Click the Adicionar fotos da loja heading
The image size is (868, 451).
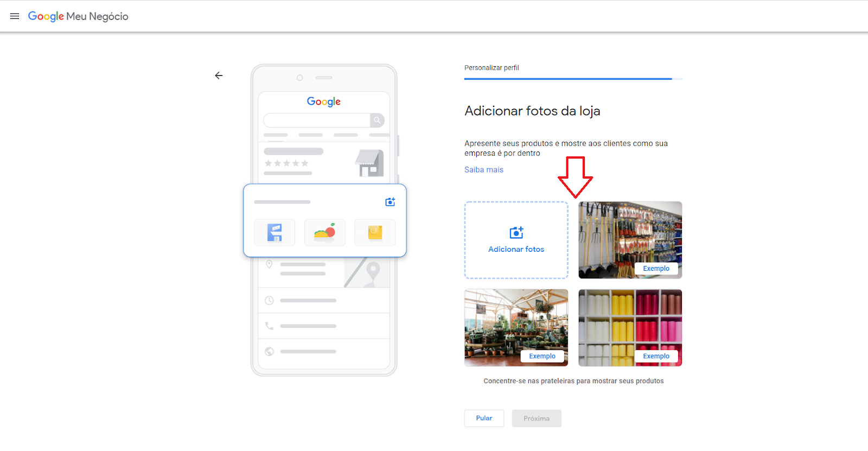click(532, 111)
